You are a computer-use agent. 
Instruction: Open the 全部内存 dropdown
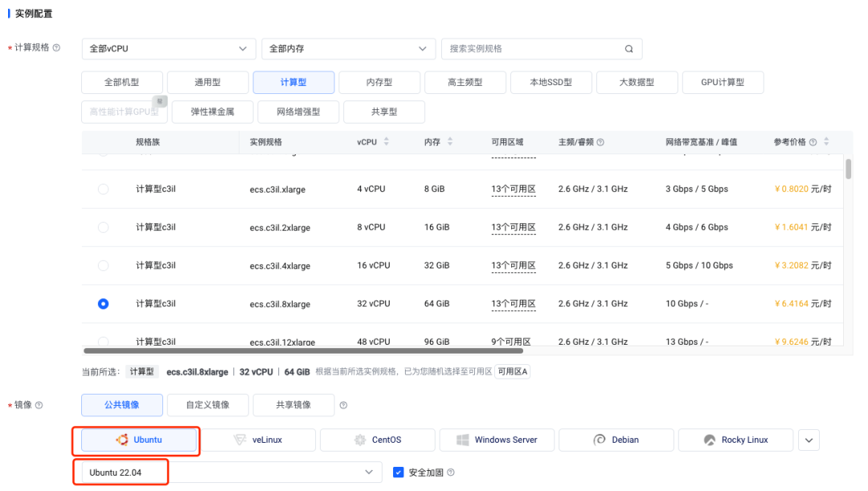[x=347, y=49]
